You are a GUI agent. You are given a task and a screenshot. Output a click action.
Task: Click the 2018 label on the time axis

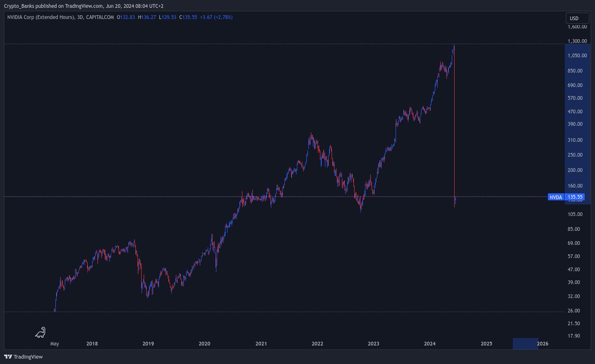click(x=91, y=344)
